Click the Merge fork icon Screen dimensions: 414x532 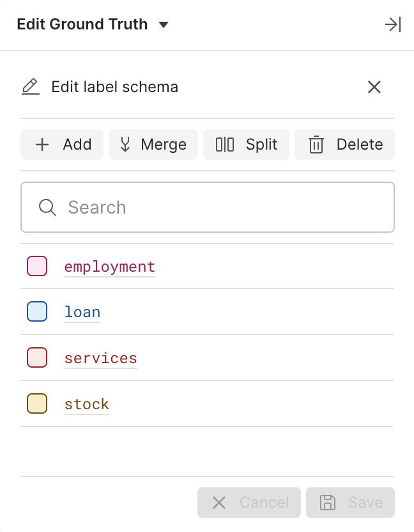[x=125, y=145]
